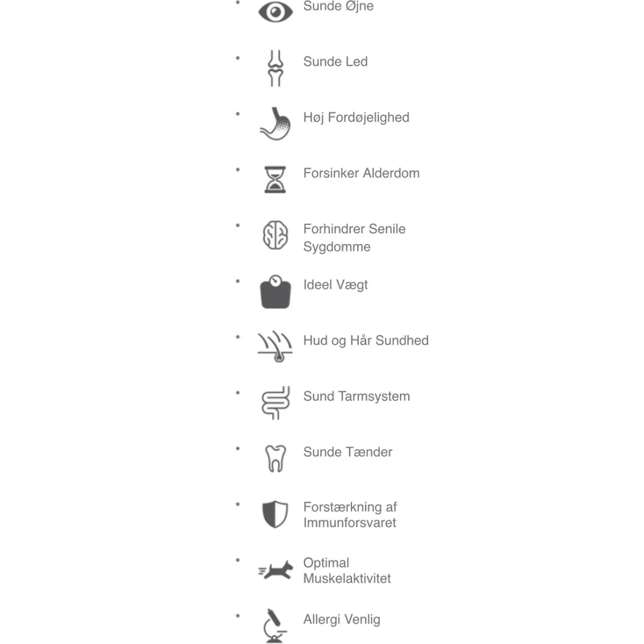Image resolution: width=644 pixels, height=644 pixels.
Task: Select the Høj Fordøjelighed label
Action: click(356, 118)
